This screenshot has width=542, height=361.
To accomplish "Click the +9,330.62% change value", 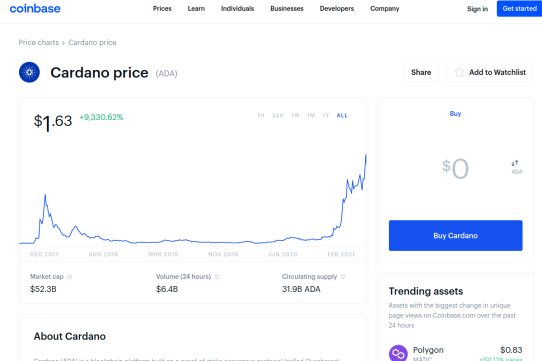I will click(x=101, y=117).
